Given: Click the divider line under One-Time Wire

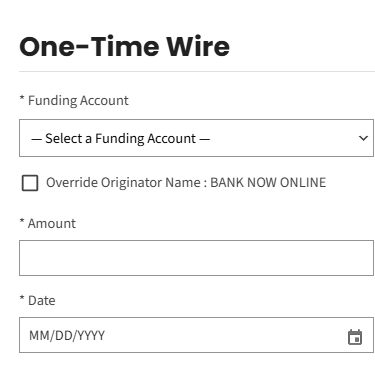Looking at the screenshot, I should 197,71.
